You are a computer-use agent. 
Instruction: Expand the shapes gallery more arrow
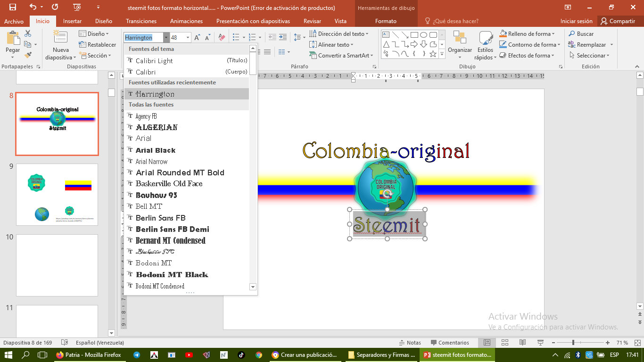point(442,54)
